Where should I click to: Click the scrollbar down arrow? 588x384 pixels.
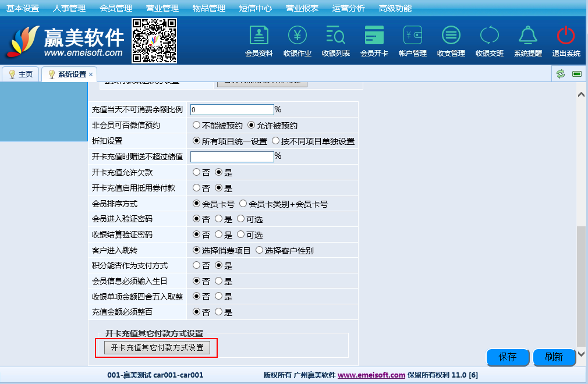581,354
